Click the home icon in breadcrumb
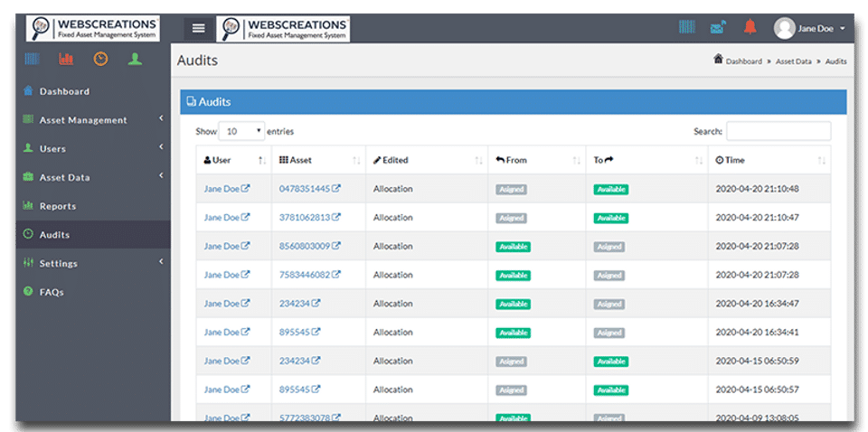This screenshot has height=432, width=868. click(x=718, y=59)
